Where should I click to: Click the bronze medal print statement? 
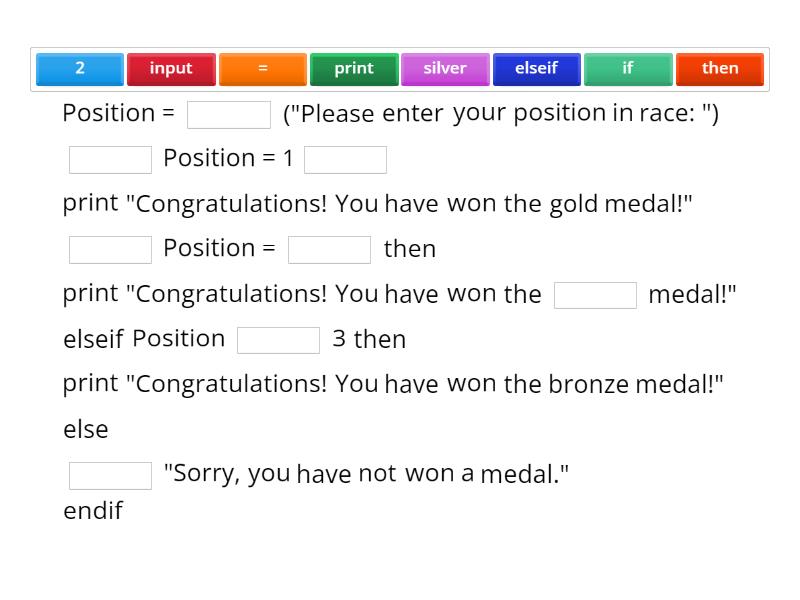393,384
